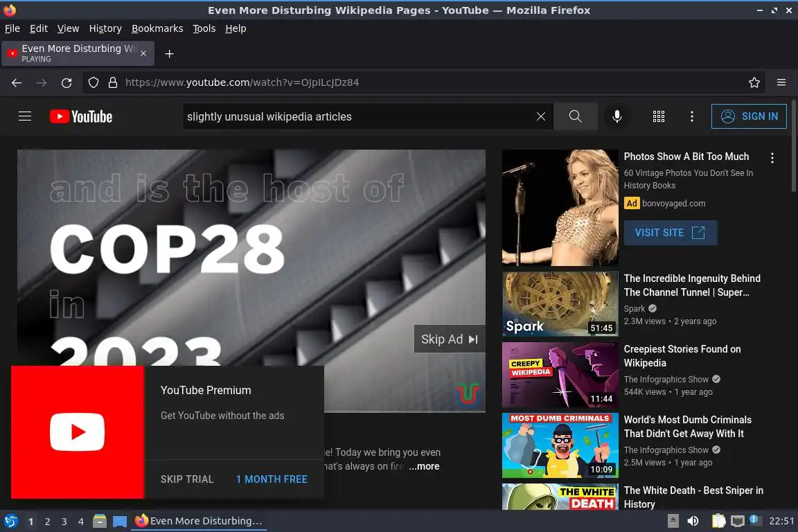Switch to workspace 1
The height and width of the screenshot is (532, 798).
click(31, 522)
